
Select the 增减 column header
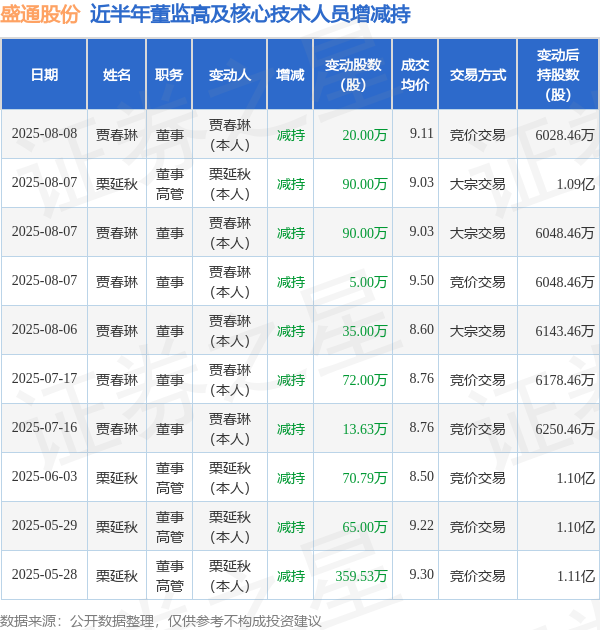[x=290, y=75]
